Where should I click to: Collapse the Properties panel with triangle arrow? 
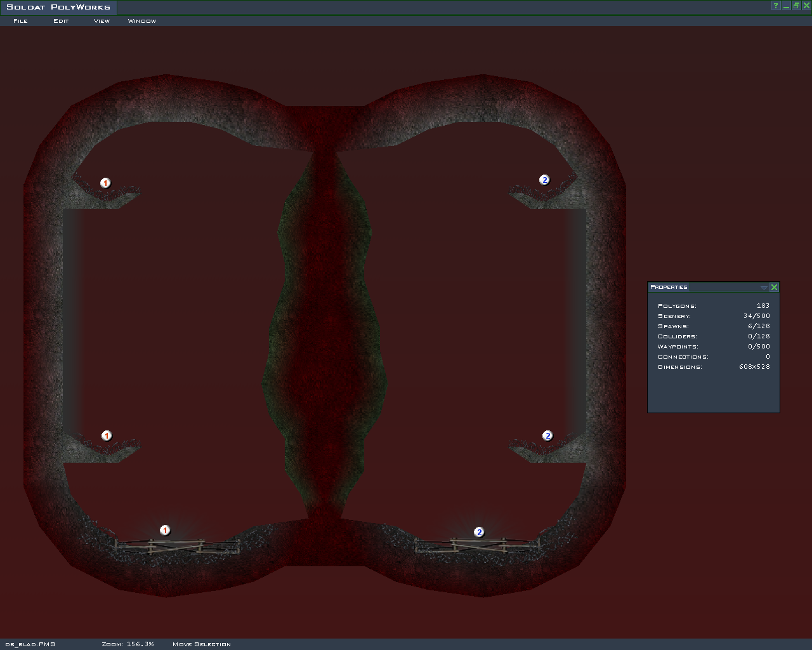coord(764,288)
